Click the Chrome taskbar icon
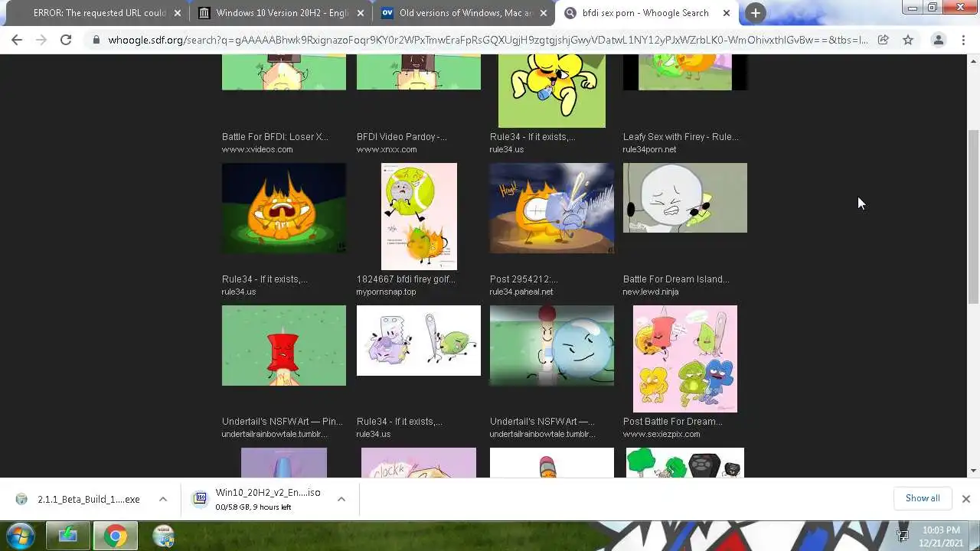Image resolution: width=980 pixels, height=551 pixels. [116, 536]
